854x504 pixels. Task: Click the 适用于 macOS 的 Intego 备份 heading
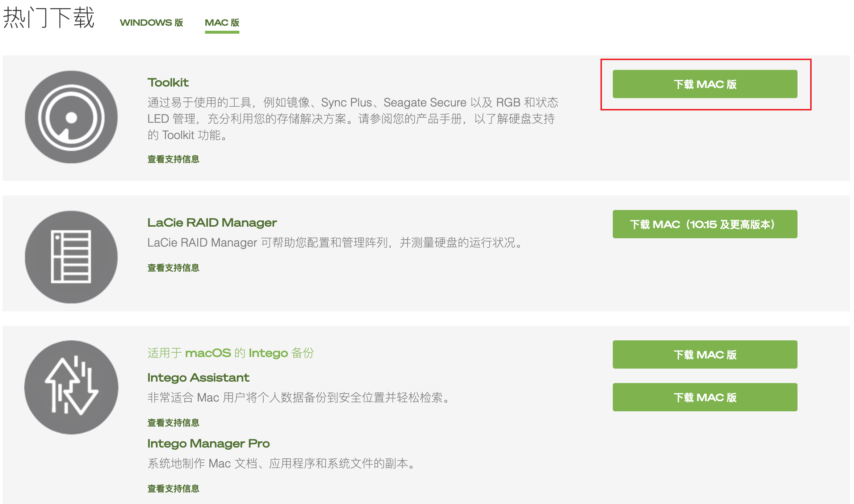tap(230, 353)
